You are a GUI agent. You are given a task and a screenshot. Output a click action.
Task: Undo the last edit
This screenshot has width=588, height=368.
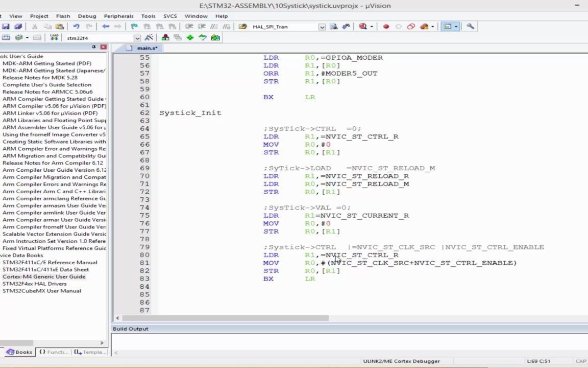coord(76,26)
